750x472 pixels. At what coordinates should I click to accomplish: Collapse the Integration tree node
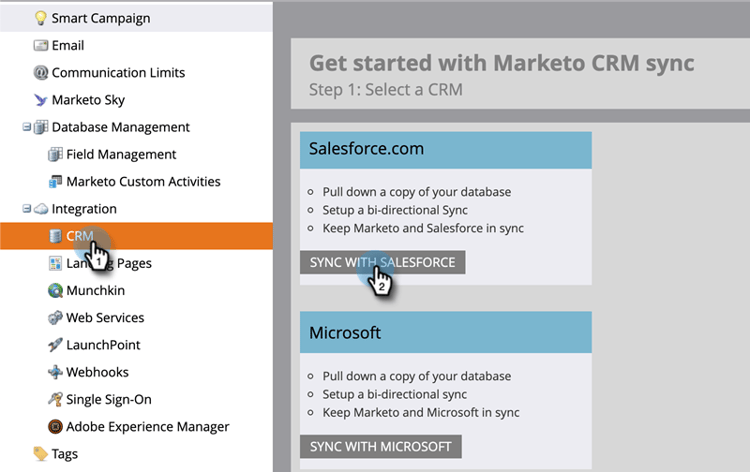27,209
